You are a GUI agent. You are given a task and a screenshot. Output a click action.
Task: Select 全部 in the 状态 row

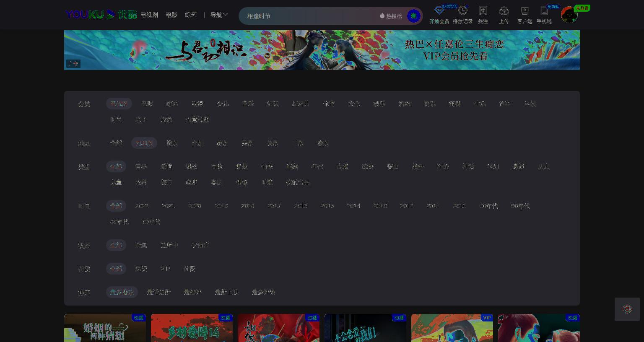(x=116, y=245)
